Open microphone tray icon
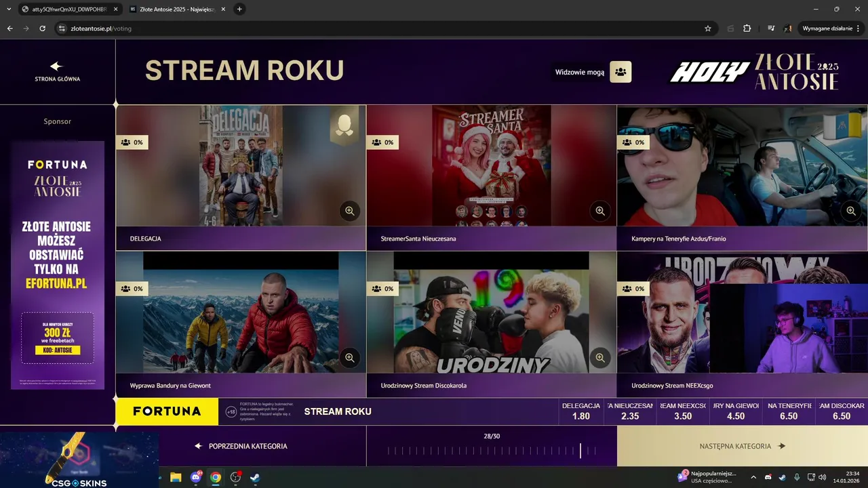 click(x=797, y=477)
